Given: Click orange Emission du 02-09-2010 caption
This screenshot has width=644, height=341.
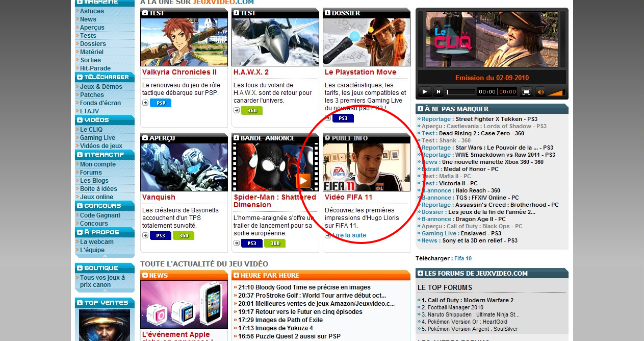Looking at the screenshot, I should tap(492, 78).
